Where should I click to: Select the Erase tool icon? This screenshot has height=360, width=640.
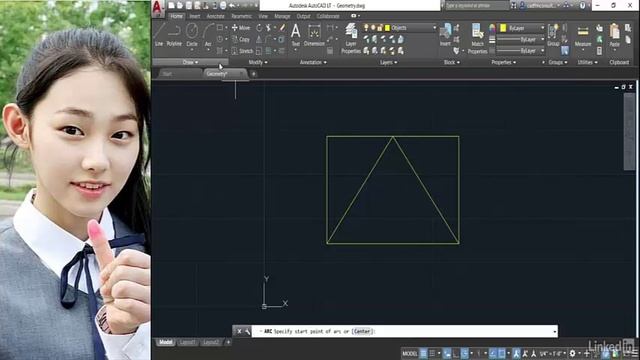tap(282, 28)
